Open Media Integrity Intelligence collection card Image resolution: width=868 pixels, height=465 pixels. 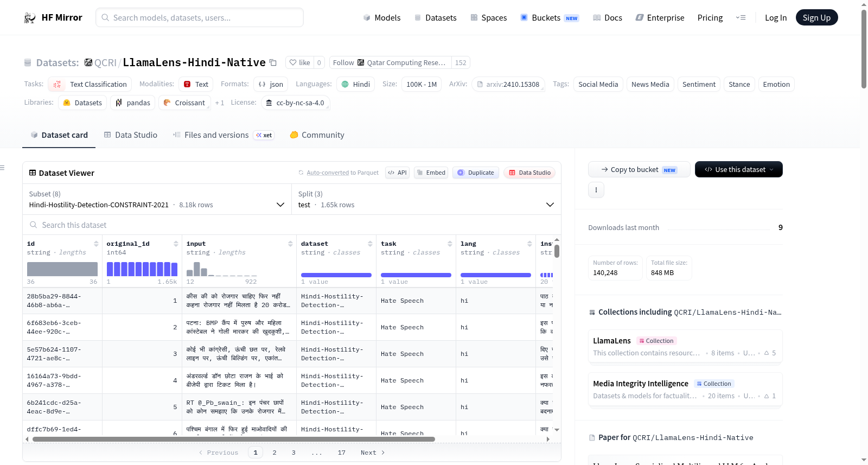click(685, 389)
